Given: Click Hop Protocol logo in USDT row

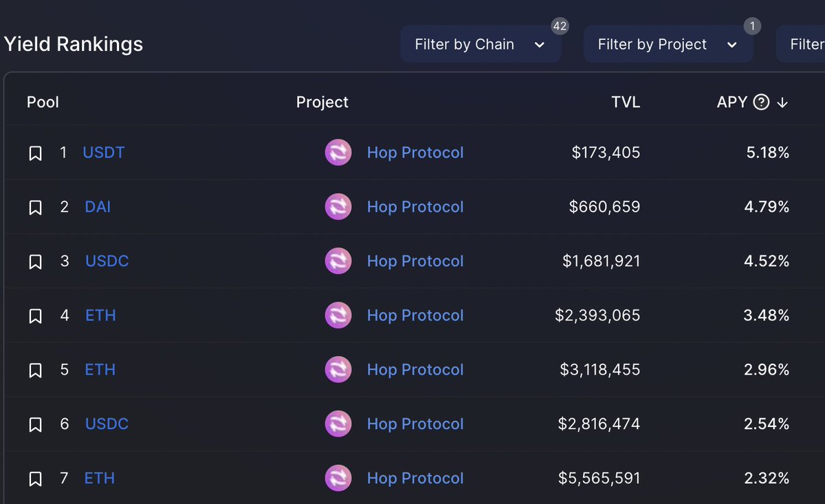Looking at the screenshot, I should (x=338, y=153).
